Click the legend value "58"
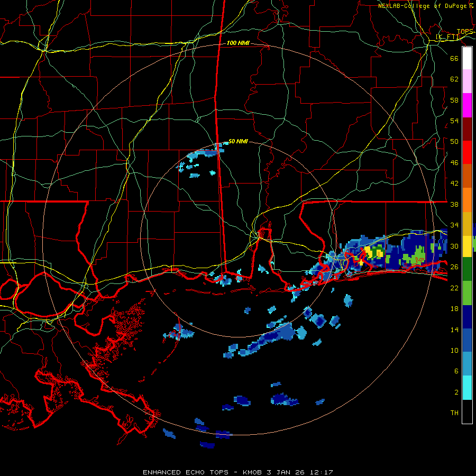Viewport: 476px width, 476px height. coord(454,100)
